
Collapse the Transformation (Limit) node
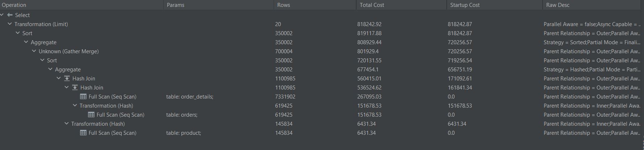(10, 24)
